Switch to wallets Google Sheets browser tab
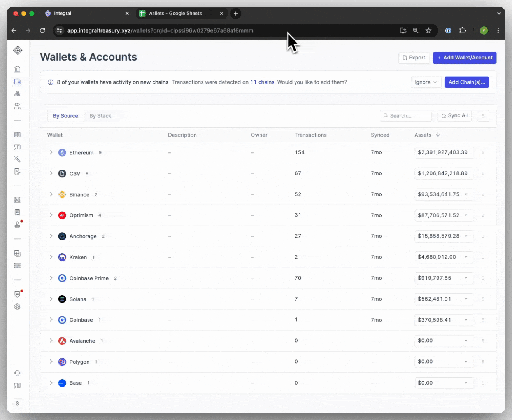The height and width of the screenshot is (420, 512). pyautogui.click(x=175, y=13)
